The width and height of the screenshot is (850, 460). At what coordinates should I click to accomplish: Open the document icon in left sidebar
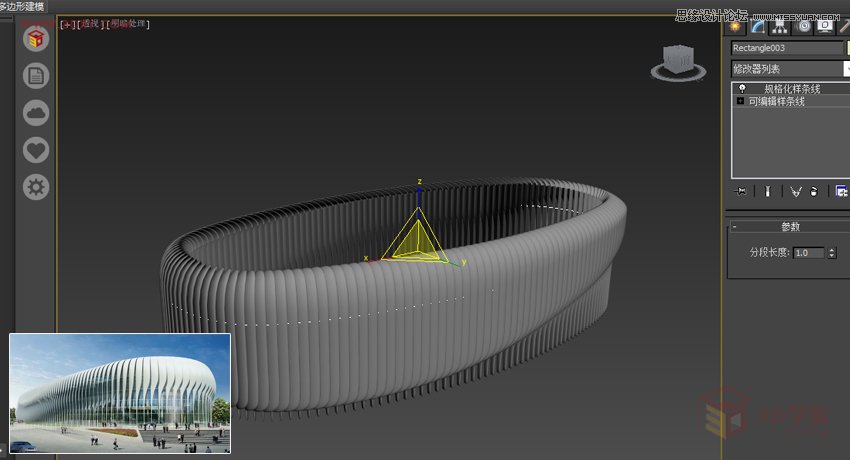(x=36, y=76)
